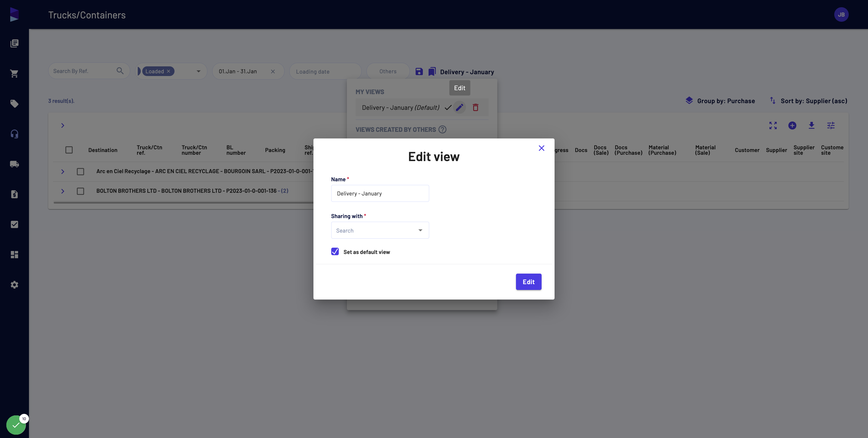
Task: Click Sort by: Supplier (asc)
Action: (x=808, y=101)
